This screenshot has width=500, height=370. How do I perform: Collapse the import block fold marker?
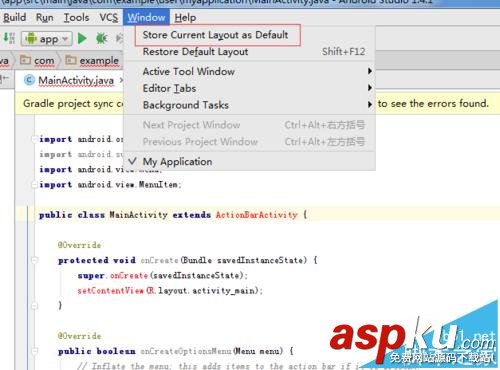34,139
